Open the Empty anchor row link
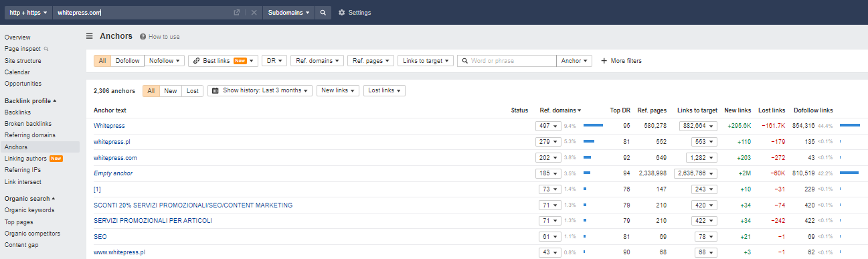The image size is (868, 259). (x=113, y=173)
